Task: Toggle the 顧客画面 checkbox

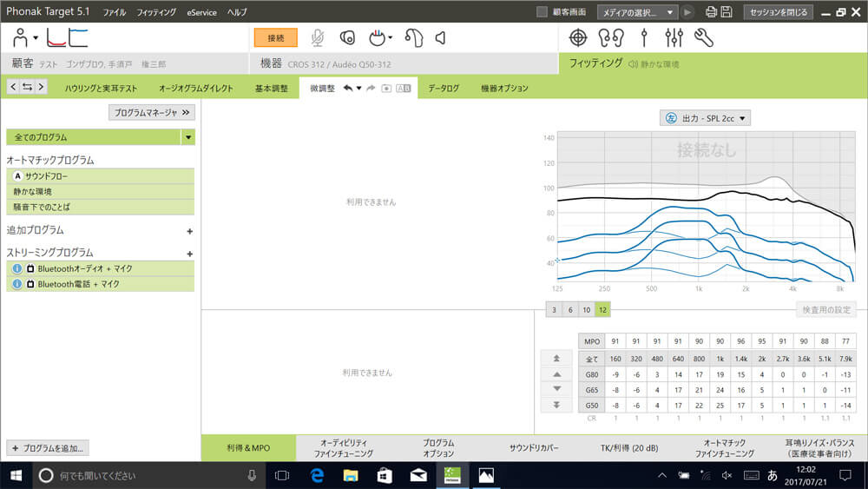Action: tap(542, 11)
